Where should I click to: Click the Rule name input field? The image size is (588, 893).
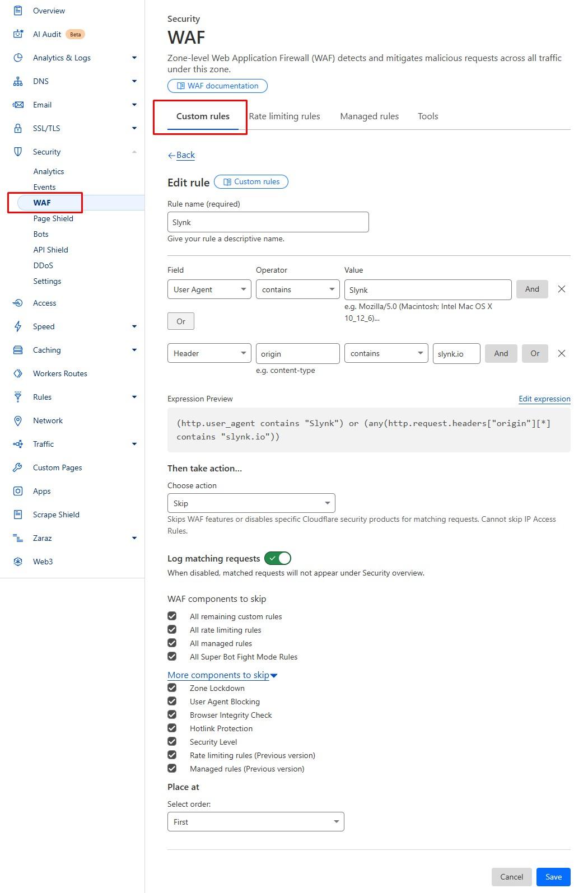pos(268,222)
